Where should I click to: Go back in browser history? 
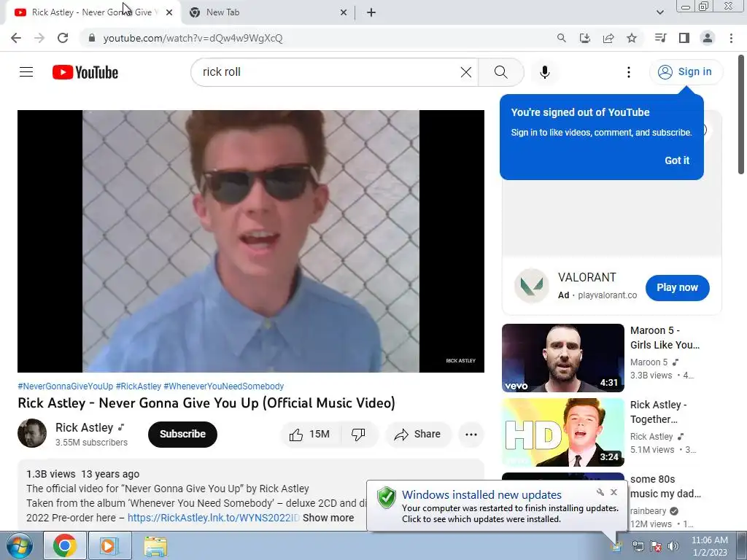(16, 38)
